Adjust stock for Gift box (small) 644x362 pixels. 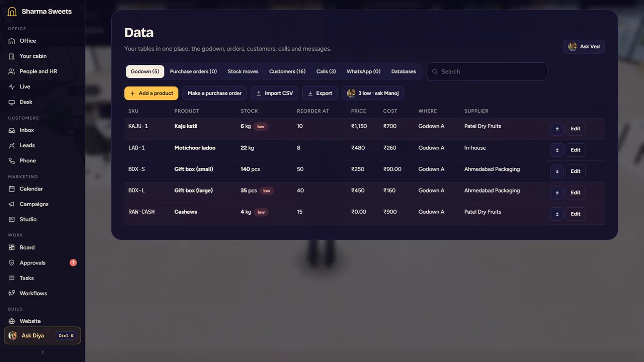[557, 171]
